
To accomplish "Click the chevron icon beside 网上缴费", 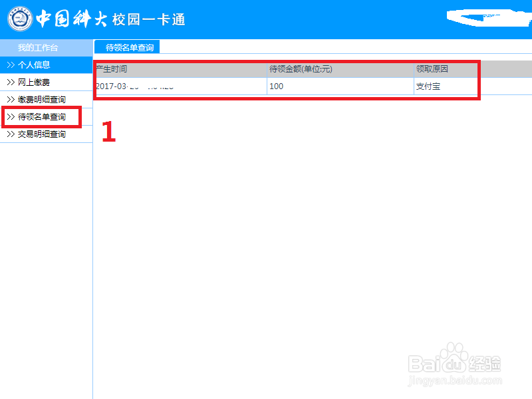I will (x=11, y=82).
